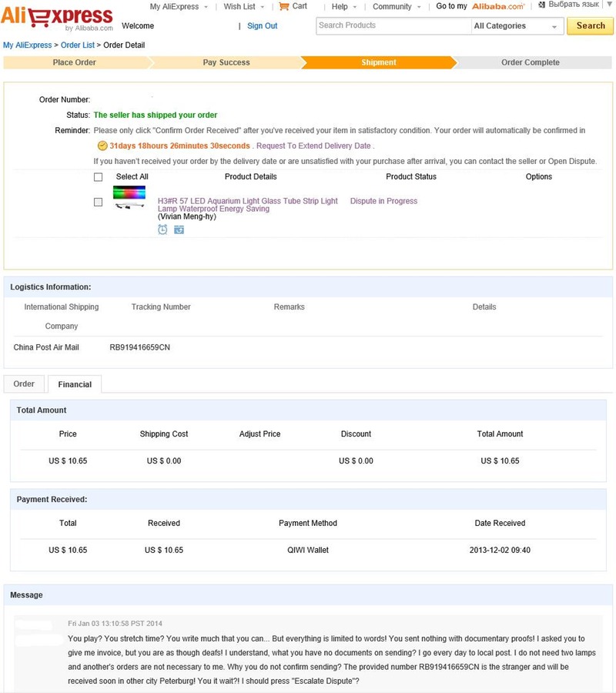This screenshot has width=616, height=693.
Task: Click the Sign Out link
Action: tap(262, 25)
